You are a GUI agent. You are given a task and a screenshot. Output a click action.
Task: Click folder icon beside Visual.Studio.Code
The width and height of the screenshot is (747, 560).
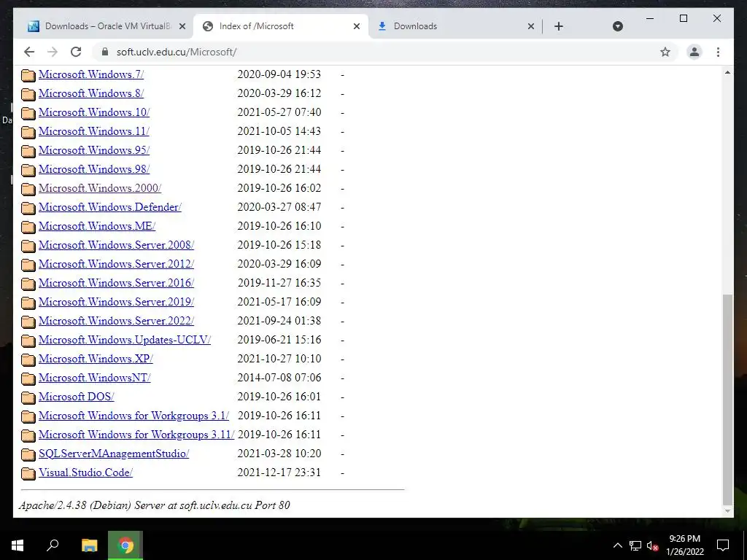(28, 473)
